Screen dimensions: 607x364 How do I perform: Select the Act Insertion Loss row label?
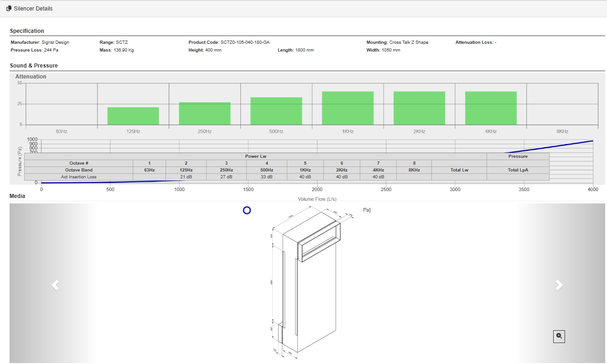click(x=78, y=177)
